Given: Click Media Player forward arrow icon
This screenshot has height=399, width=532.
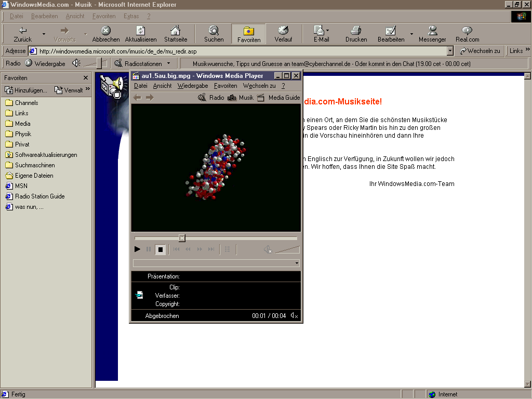Looking at the screenshot, I should click(x=150, y=98).
